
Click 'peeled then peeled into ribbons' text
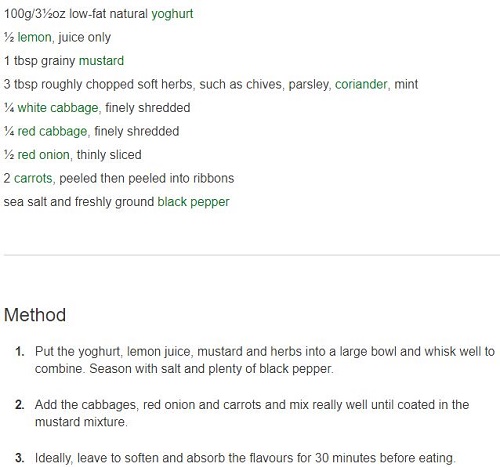[x=147, y=178]
